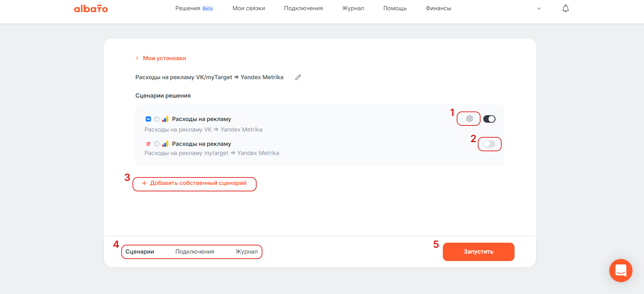Switch to bottom Подключения tab
This screenshot has height=294, width=644.
tap(194, 252)
